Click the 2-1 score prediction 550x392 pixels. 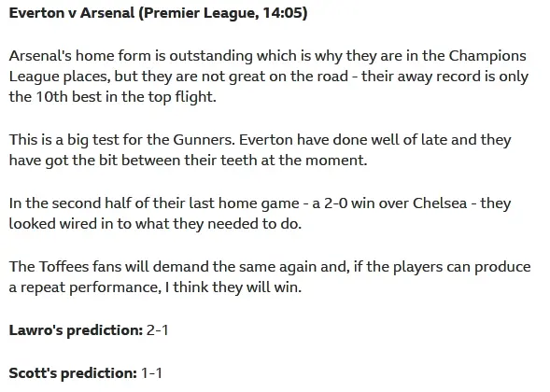158,330
